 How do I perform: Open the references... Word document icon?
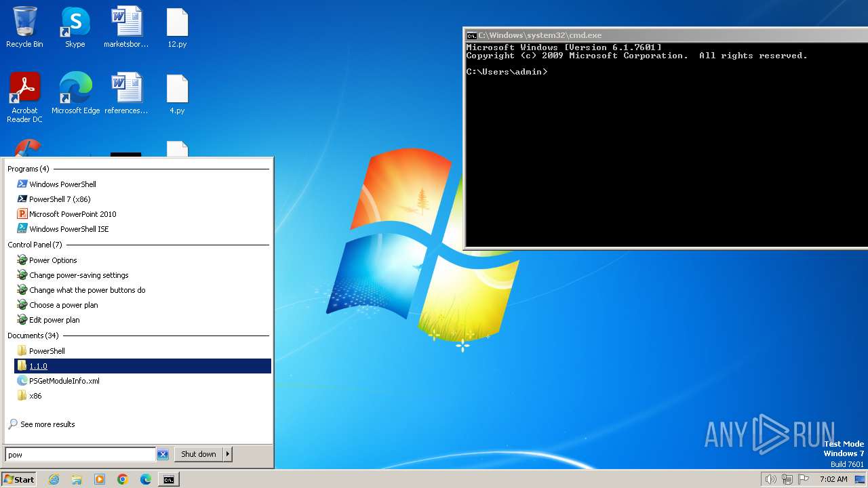[126, 93]
